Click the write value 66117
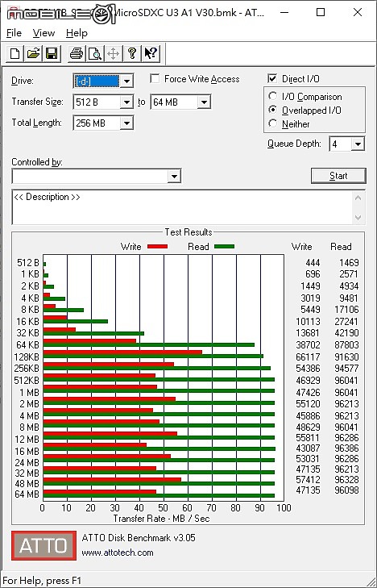 (308, 357)
